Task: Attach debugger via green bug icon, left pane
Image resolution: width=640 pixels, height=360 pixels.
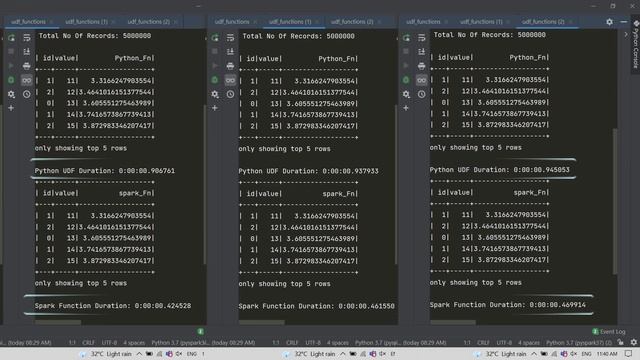Action: [11, 80]
